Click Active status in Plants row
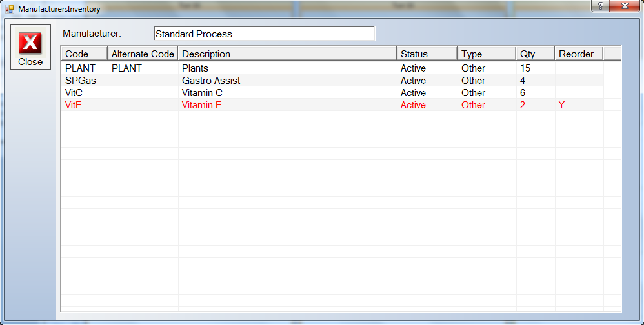The image size is (644, 325). click(x=413, y=68)
